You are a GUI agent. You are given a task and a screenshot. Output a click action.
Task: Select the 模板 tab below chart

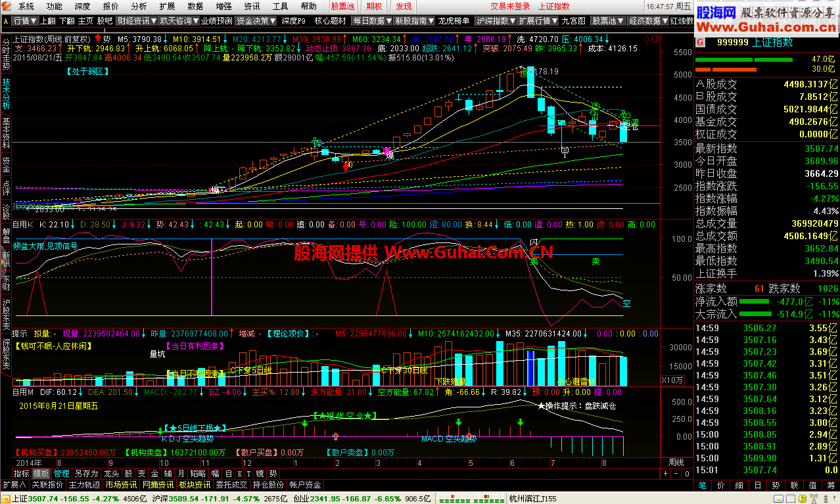click(41, 473)
